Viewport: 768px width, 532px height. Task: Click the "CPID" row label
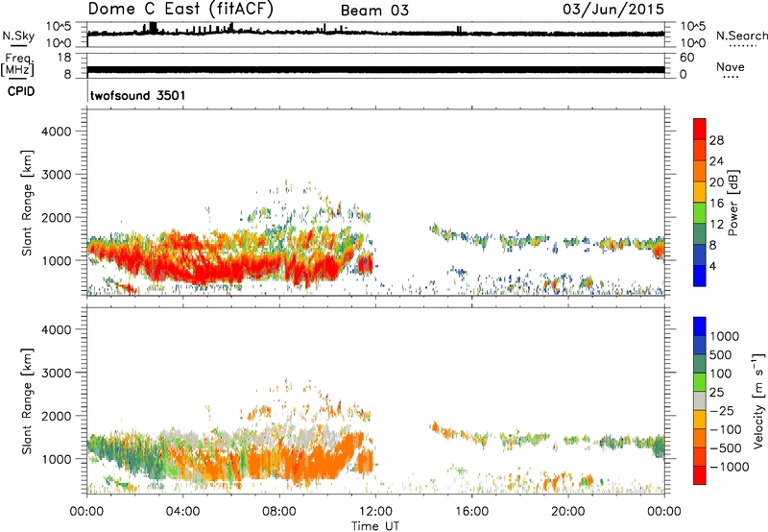point(21,91)
